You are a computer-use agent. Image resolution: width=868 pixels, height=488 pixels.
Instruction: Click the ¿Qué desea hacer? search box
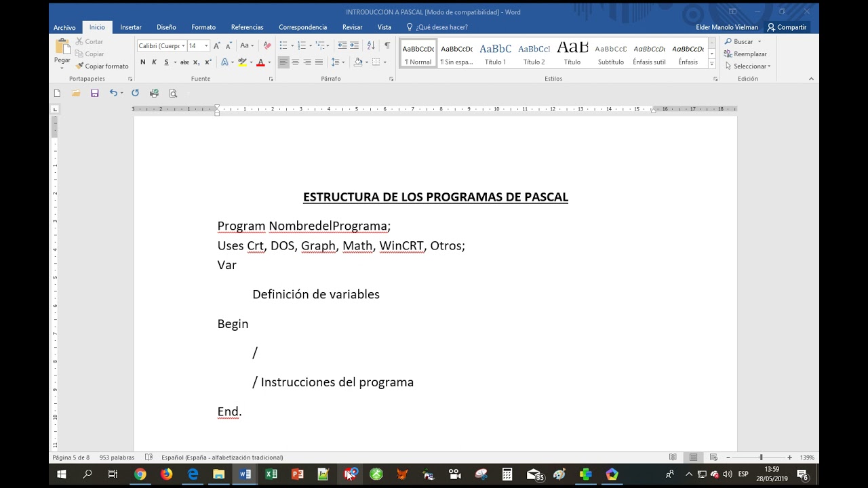[x=437, y=28]
